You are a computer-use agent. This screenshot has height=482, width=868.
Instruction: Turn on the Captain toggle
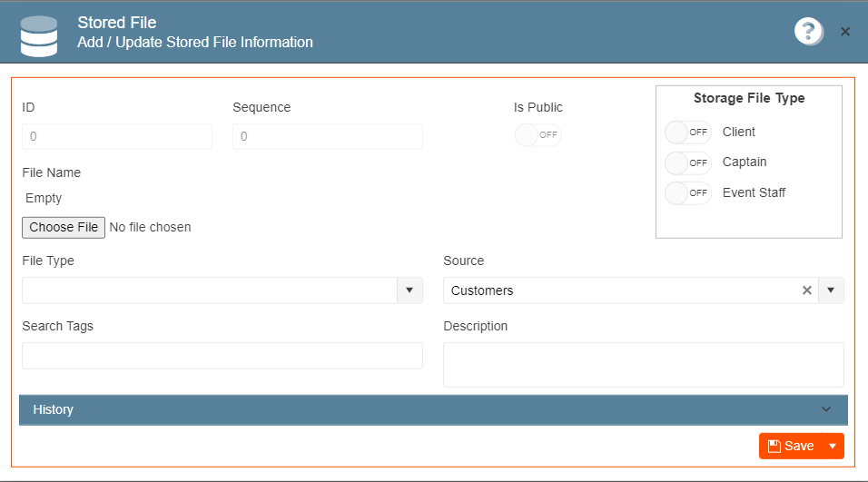tap(687, 162)
